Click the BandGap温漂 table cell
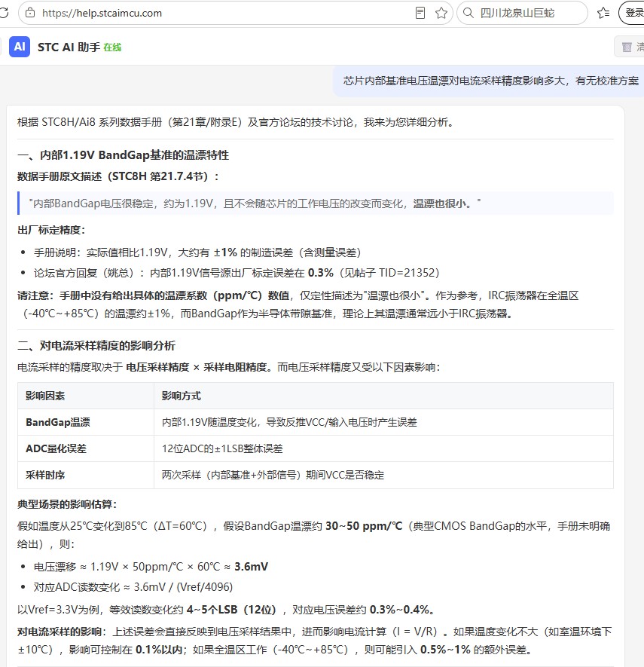 point(85,422)
